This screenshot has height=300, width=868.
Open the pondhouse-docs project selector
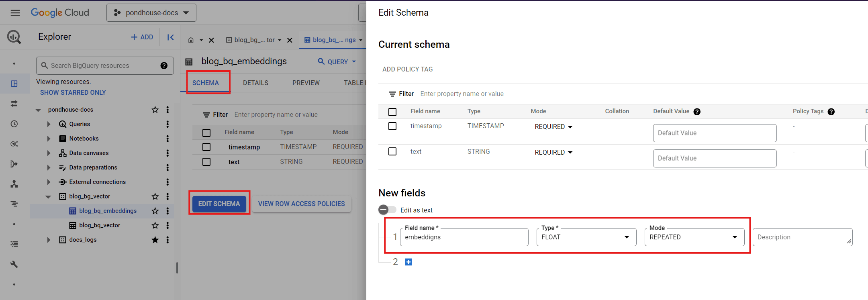(151, 13)
